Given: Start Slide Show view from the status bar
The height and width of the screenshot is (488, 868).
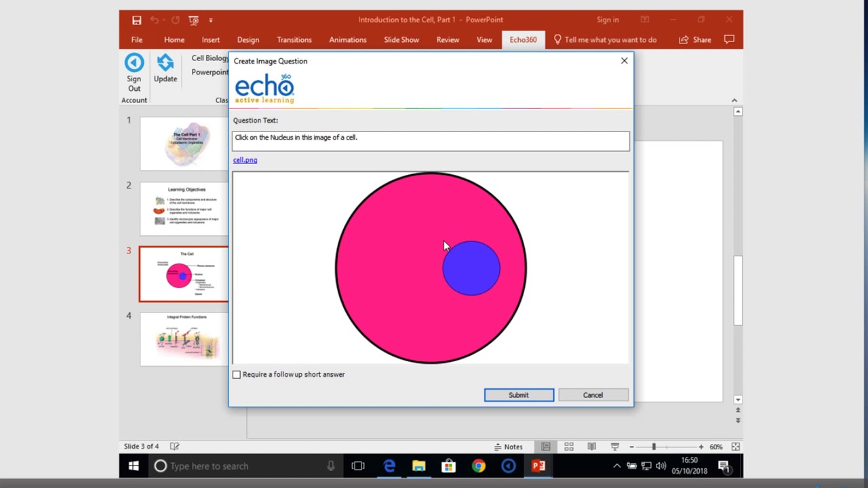Looking at the screenshot, I should (615, 447).
